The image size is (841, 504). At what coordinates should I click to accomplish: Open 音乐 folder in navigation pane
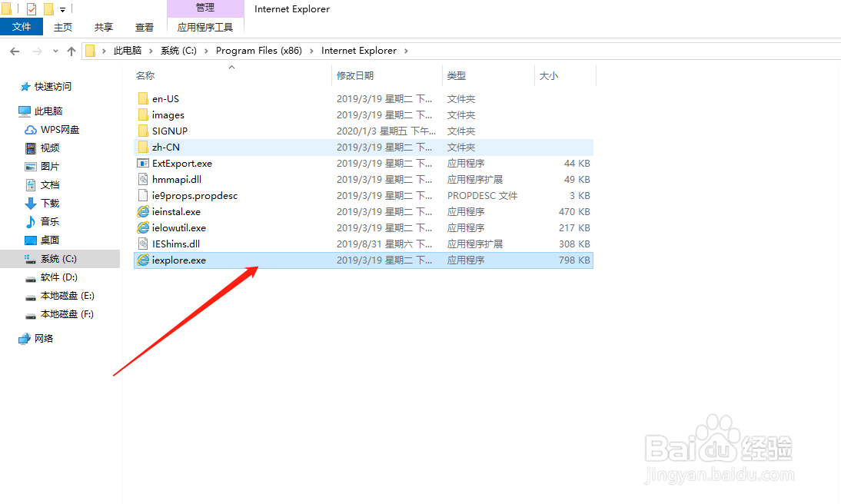pos(50,221)
